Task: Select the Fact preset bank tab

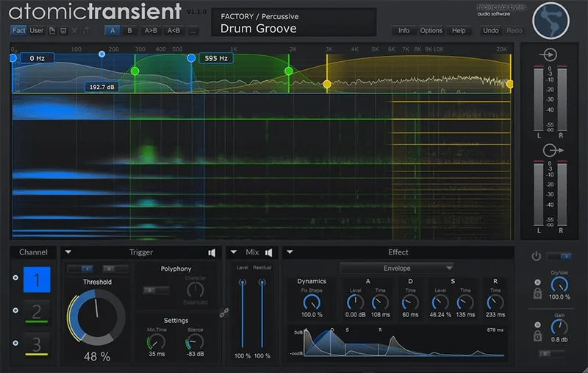Action: (19, 31)
